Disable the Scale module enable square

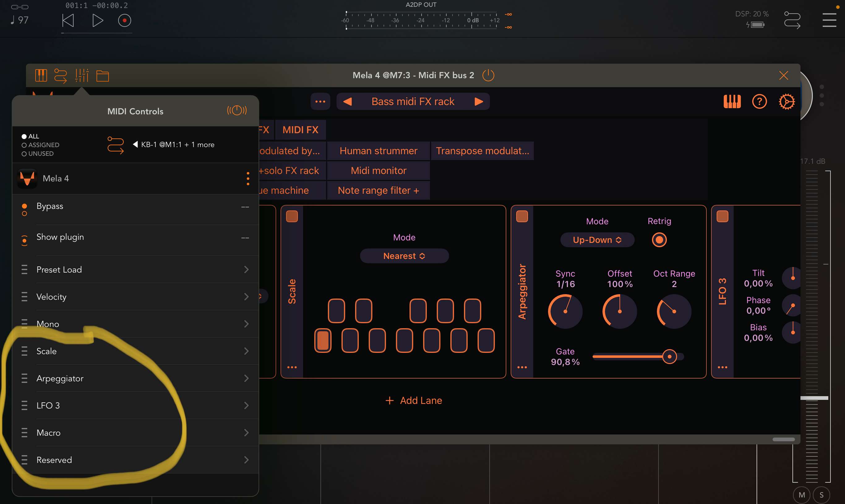click(x=292, y=216)
